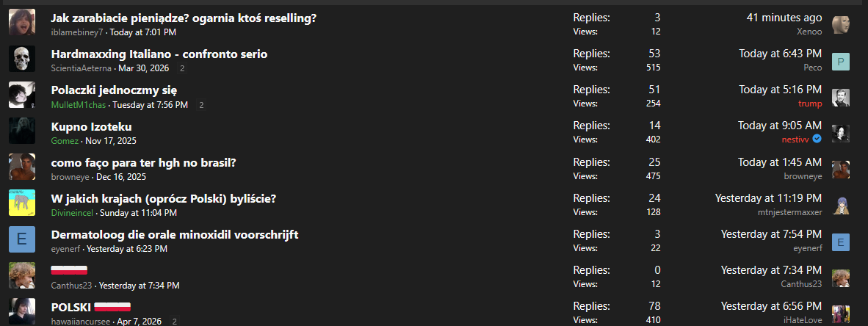Image resolution: width=868 pixels, height=326 pixels.
Task: Go to page 2 of Polaczki jednoczmy się
Action: coord(201,105)
